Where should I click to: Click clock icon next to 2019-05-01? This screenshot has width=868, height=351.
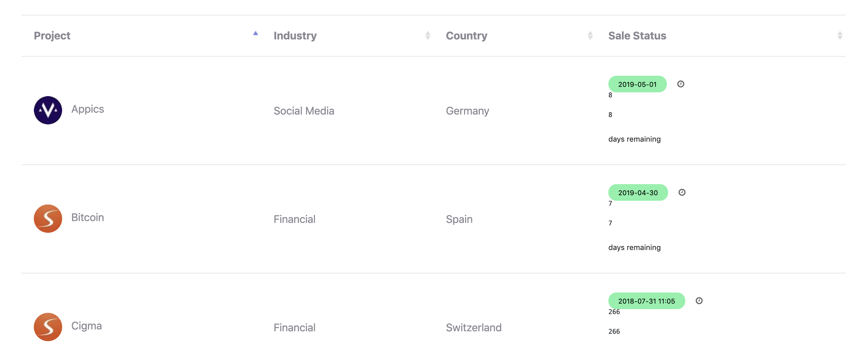(x=681, y=84)
